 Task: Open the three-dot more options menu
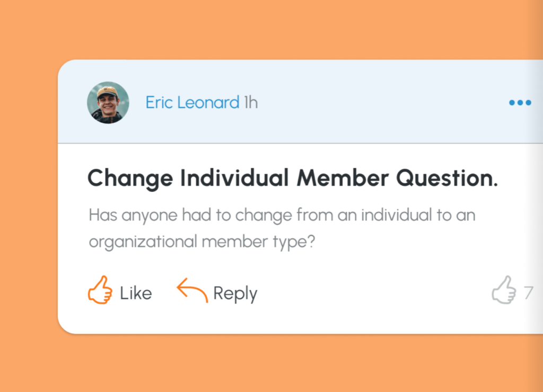tap(520, 103)
